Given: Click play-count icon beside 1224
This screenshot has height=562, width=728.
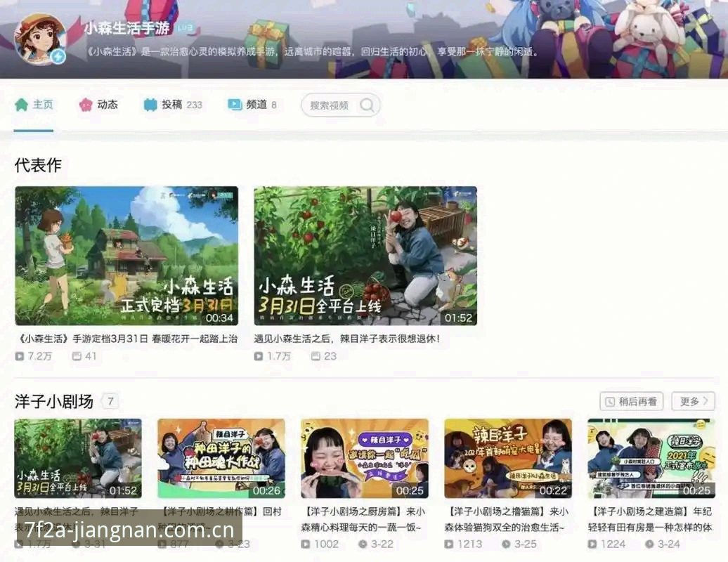Looking at the screenshot, I should tap(592, 544).
